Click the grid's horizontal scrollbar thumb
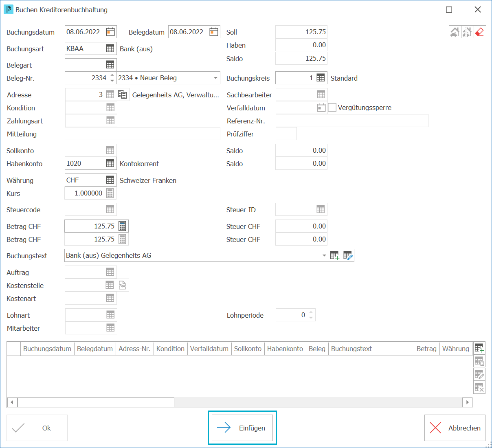Viewport: 492px width, 448px height. pyautogui.click(x=96, y=402)
